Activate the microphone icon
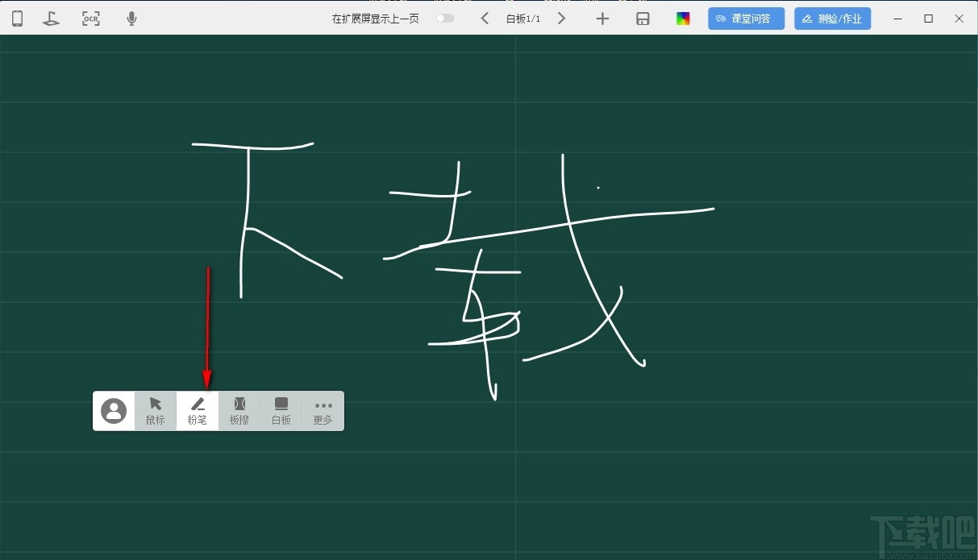Image resolution: width=978 pixels, height=560 pixels. click(131, 17)
